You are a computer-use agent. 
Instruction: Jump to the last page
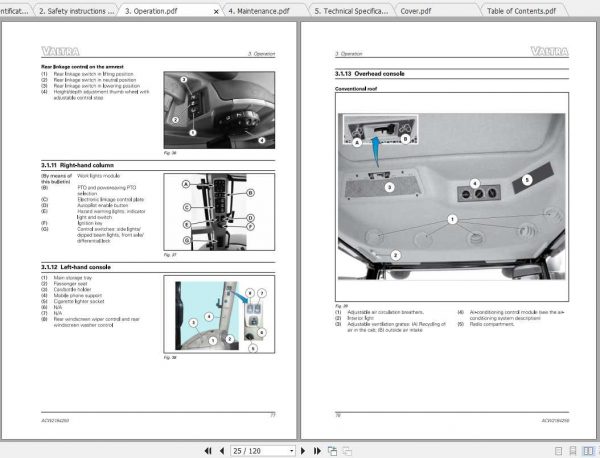(317, 451)
